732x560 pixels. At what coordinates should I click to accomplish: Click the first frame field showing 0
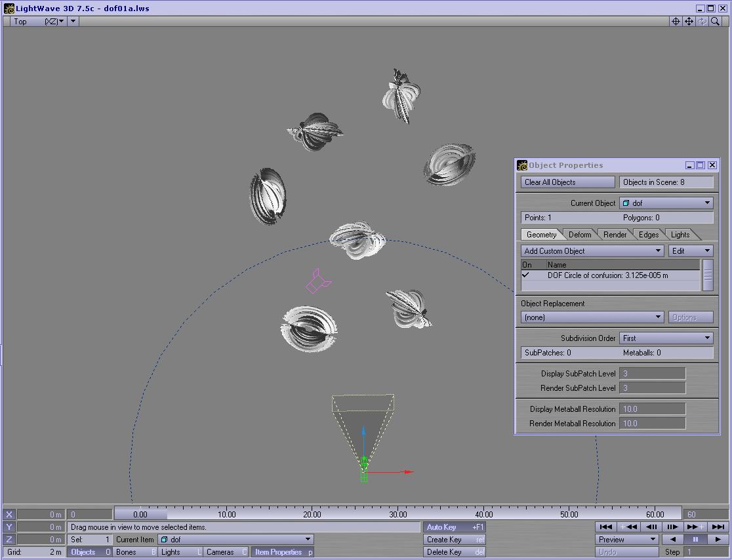coord(90,514)
